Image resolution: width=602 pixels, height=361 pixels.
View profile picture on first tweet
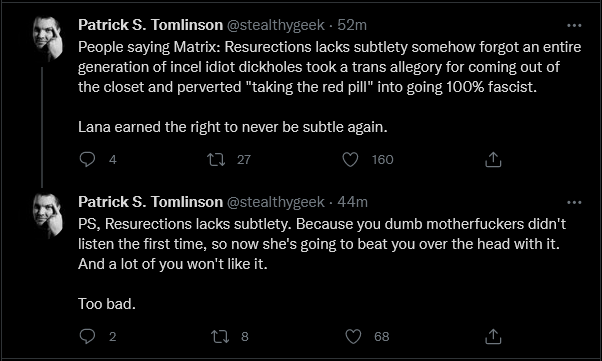coord(48,39)
